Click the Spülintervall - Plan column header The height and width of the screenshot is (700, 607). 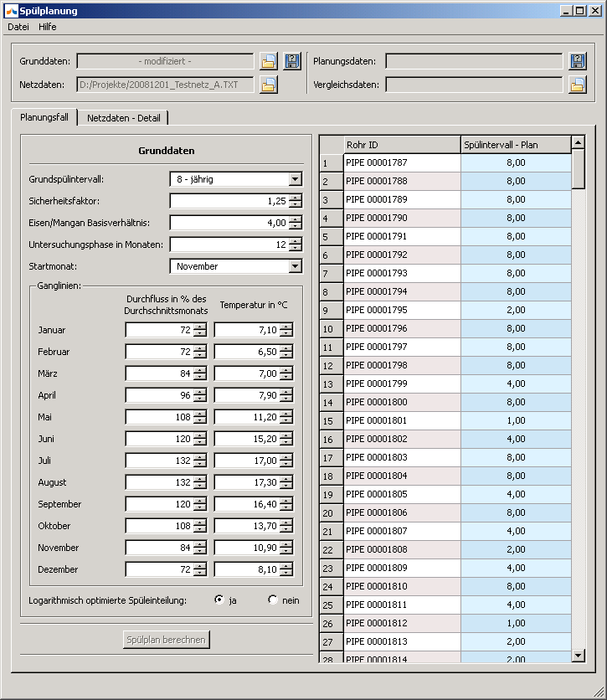pyautogui.click(x=516, y=145)
